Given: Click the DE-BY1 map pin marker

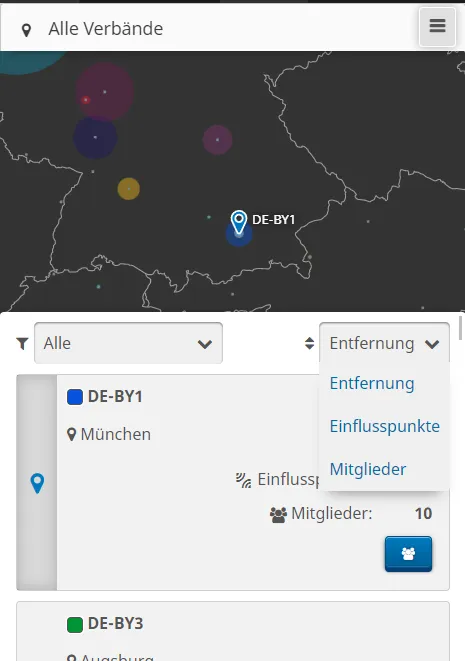Looking at the screenshot, I should 239,222.
